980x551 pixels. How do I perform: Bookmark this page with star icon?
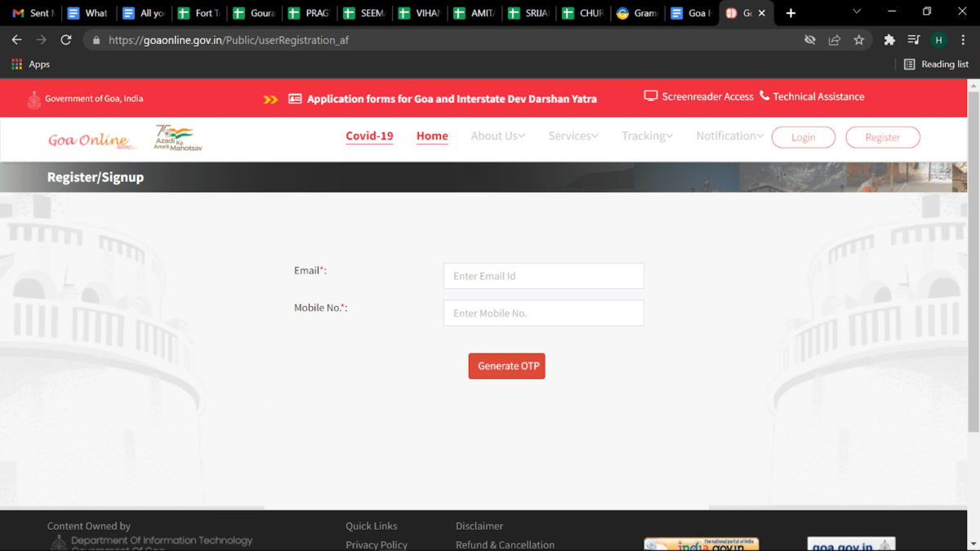pyautogui.click(x=858, y=40)
